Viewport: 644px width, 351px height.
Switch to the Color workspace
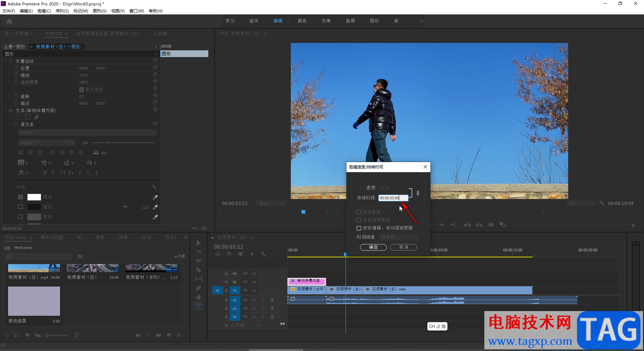click(x=302, y=21)
